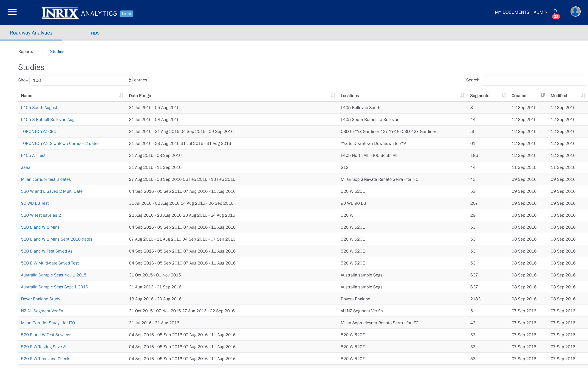The width and height of the screenshot is (588, 368).
Task: Open I-405 S Bothell Bellevue Aug study
Action: pyautogui.click(x=48, y=120)
